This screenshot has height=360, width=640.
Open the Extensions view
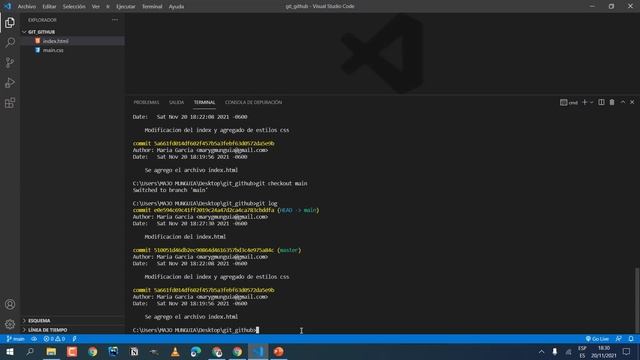(10, 102)
